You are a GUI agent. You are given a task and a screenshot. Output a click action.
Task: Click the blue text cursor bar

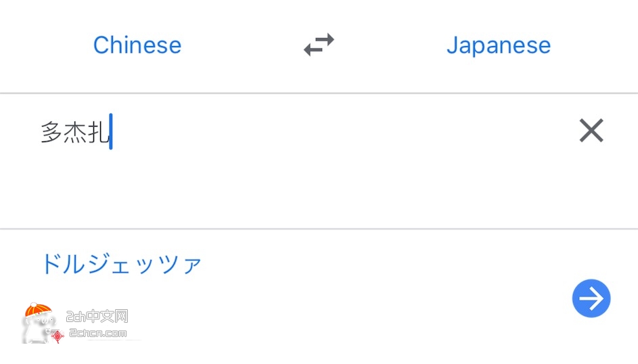tap(111, 131)
